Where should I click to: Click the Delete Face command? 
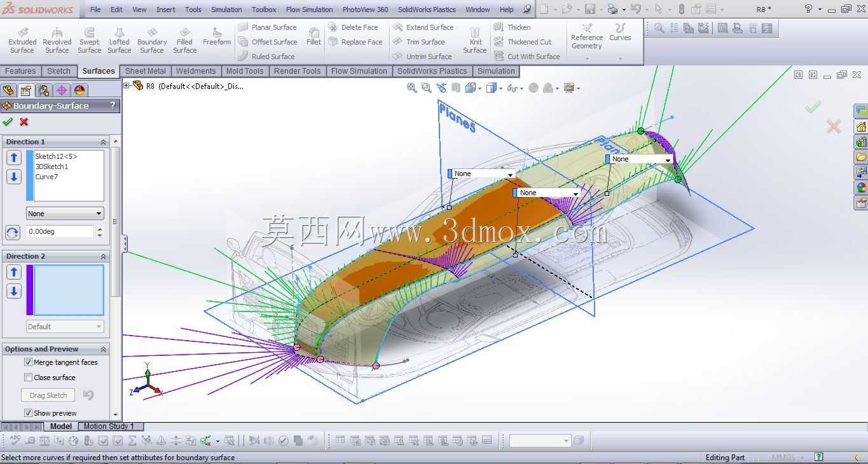tap(353, 27)
